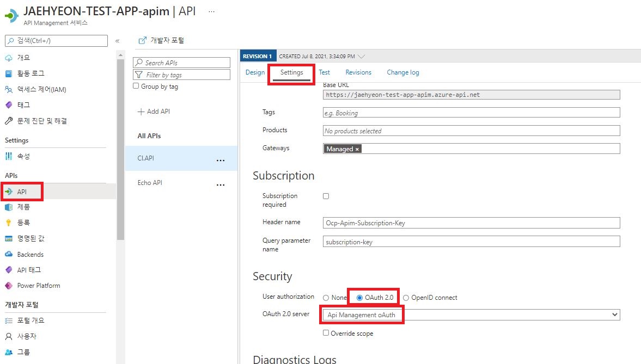Switch to the Settings tab

click(x=291, y=72)
